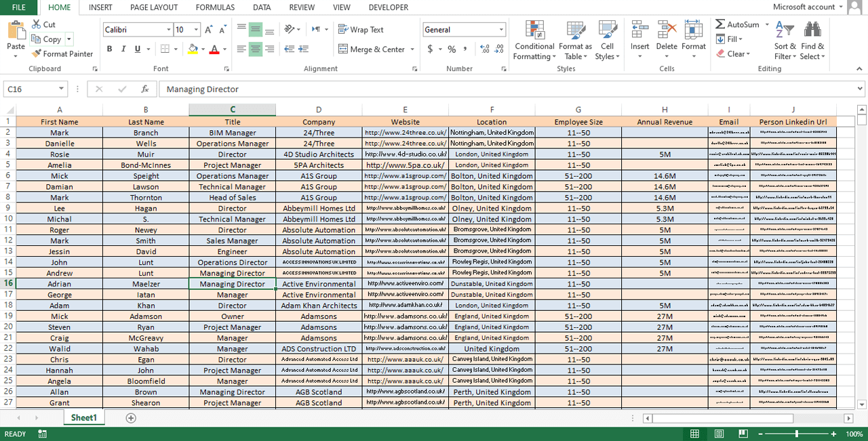The width and height of the screenshot is (868, 441).
Task: Open the Name Box dropdown arrow
Action: (x=61, y=89)
